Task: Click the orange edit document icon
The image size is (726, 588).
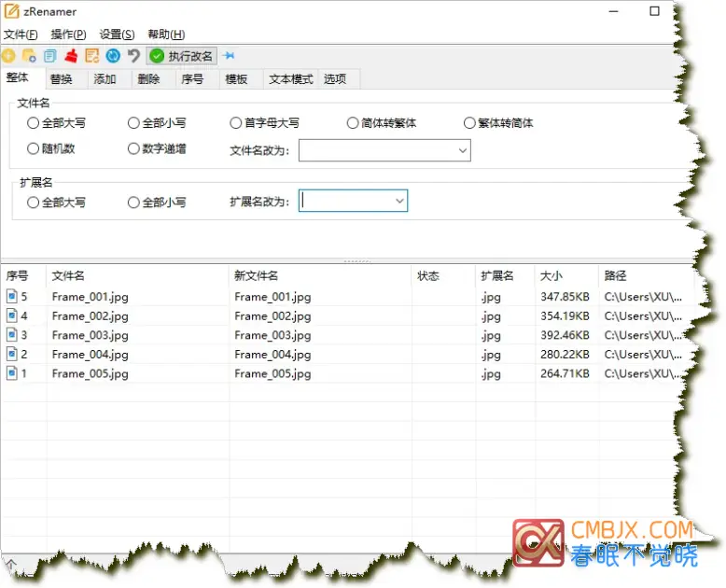Action: (x=92, y=56)
